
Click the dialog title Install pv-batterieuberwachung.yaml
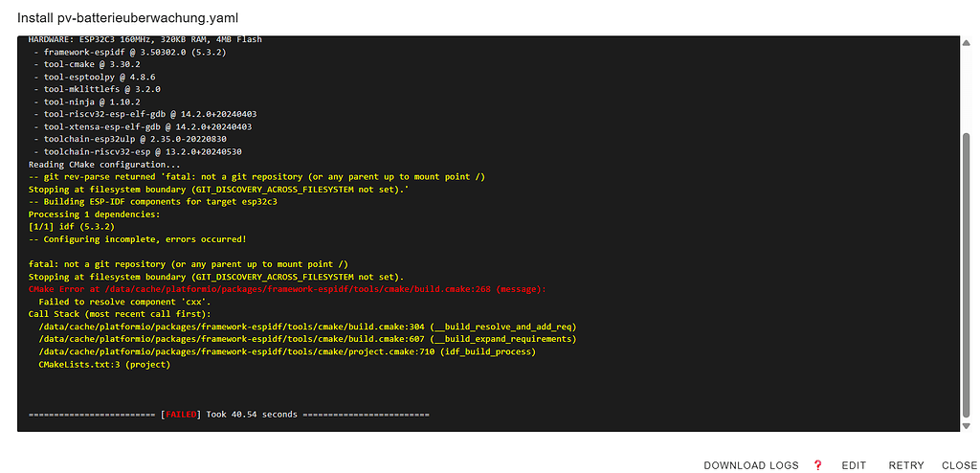(x=127, y=17)
